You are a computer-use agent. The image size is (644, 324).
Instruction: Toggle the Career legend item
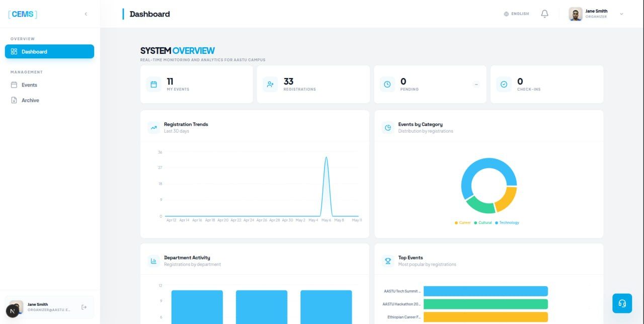tap(463, 222)
